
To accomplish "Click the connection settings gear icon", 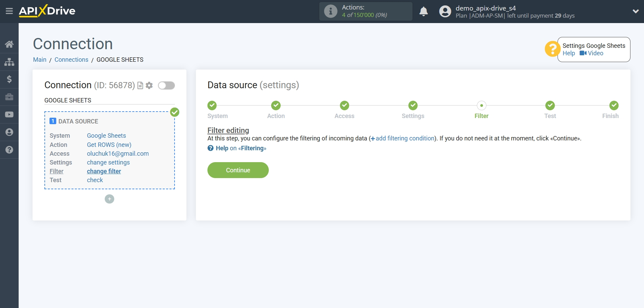I will (149, 85).
